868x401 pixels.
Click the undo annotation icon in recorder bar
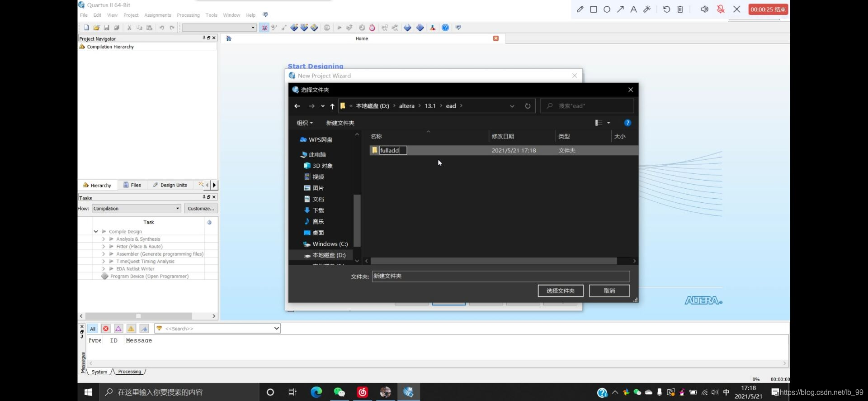[x=666, y=9]
